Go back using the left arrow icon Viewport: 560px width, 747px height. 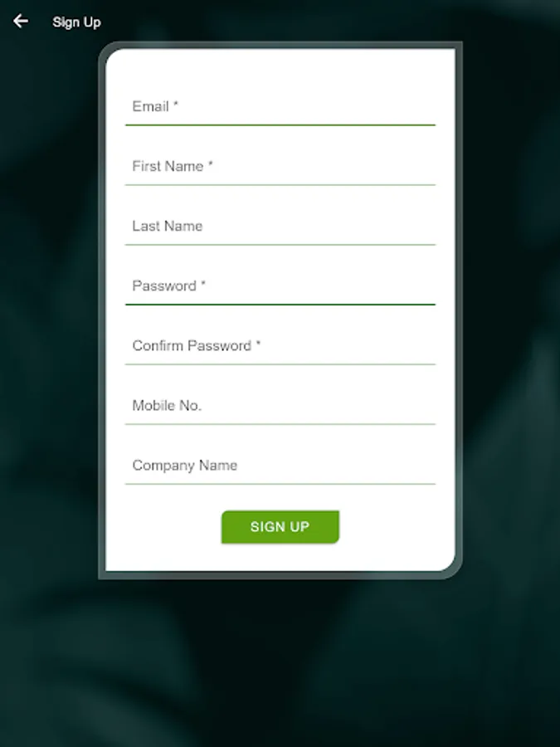point(21,22)
